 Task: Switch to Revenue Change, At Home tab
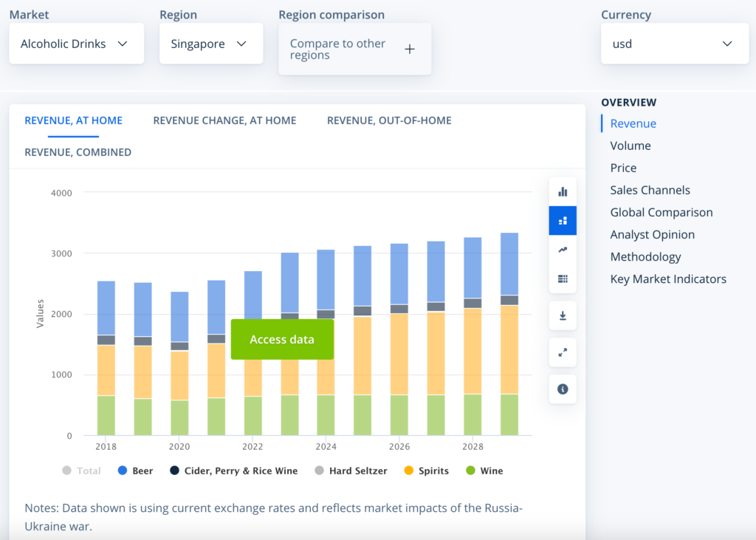[224, 120]
